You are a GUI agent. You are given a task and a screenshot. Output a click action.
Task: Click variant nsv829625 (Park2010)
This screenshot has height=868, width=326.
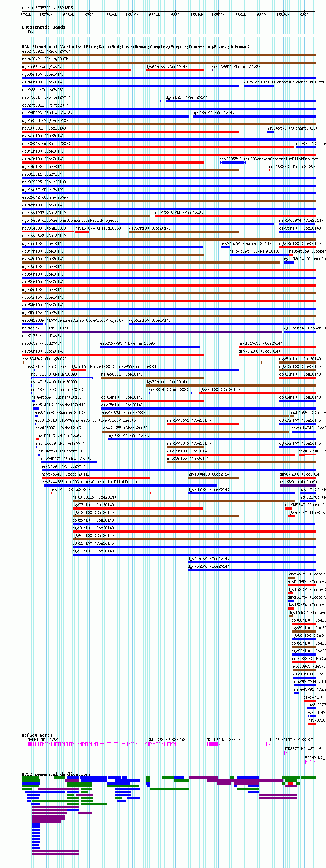click(44, 182)
